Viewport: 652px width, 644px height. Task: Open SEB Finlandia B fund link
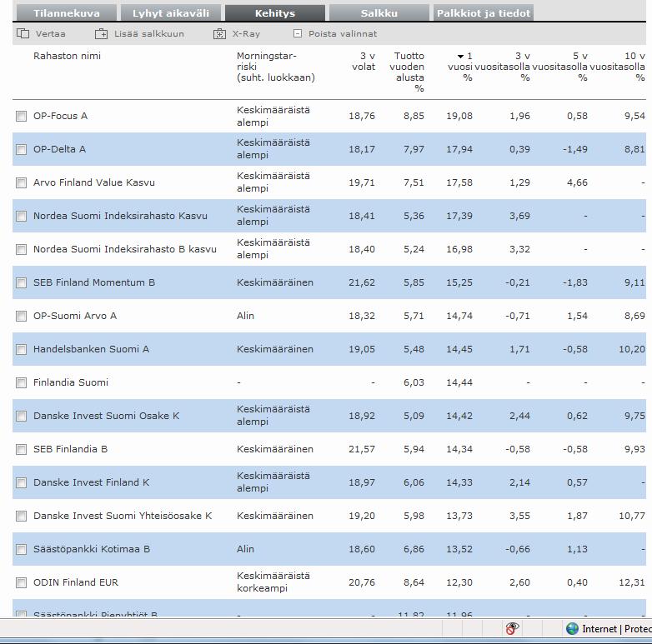[x=70, y=449]
